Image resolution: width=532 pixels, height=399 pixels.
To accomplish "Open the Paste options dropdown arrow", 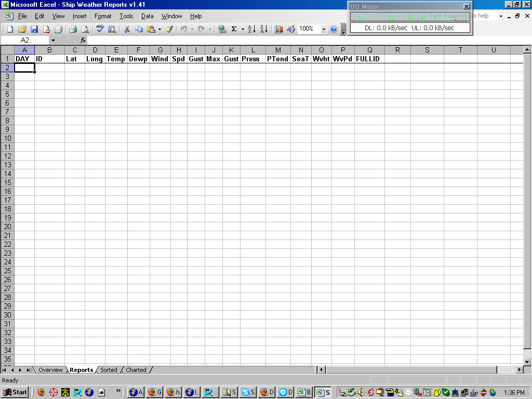I will tap(159, 30).
